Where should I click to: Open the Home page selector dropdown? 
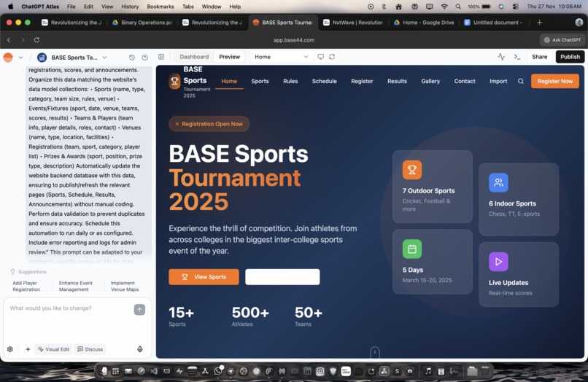[x=281, y=57]
